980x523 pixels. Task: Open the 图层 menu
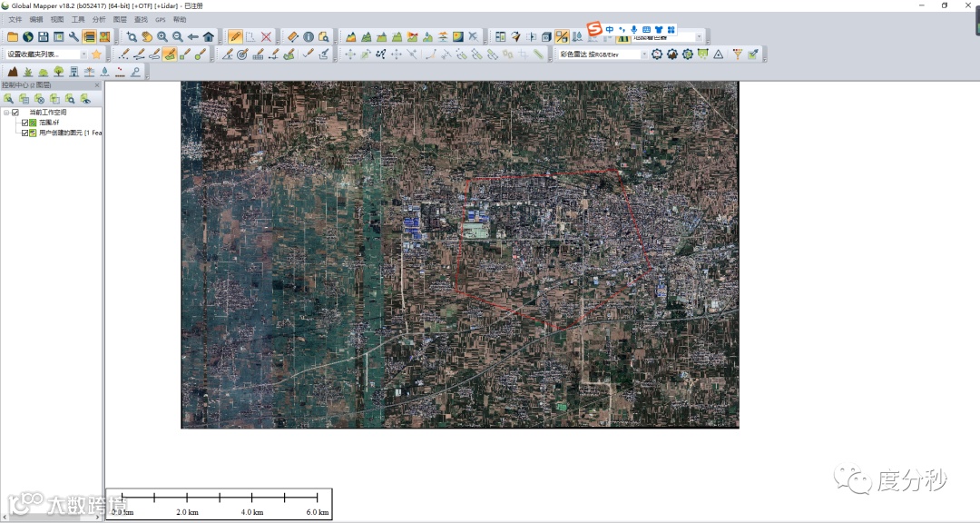point(120,19)
